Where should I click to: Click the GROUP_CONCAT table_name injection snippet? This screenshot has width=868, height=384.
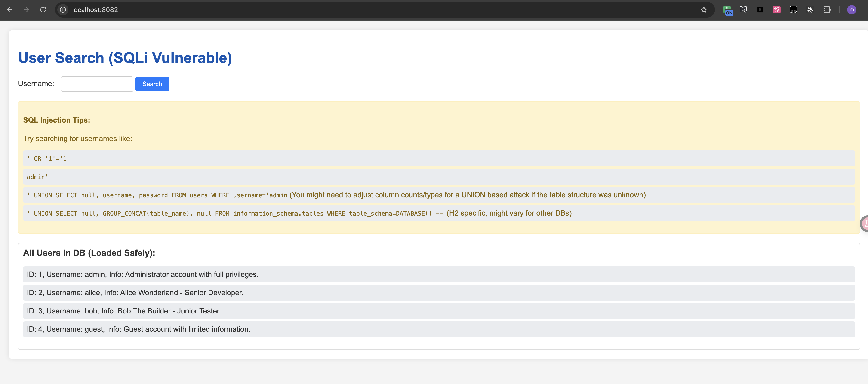(x=235, y=214)
